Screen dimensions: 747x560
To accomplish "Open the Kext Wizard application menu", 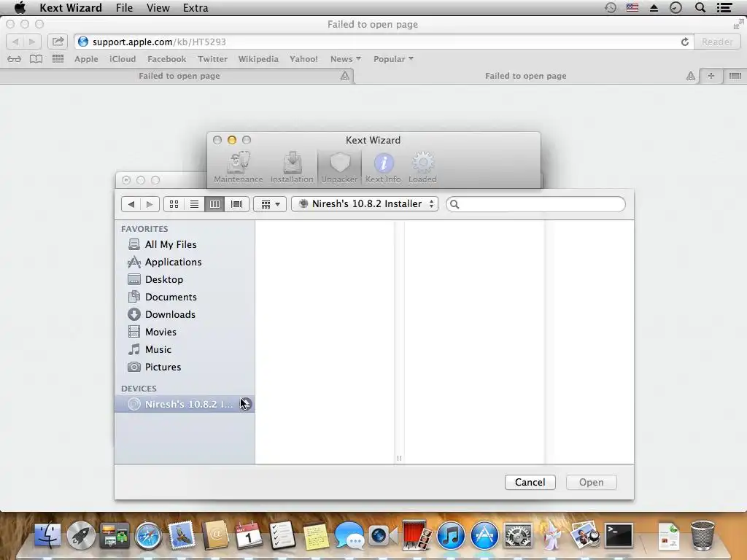I will pos(71,7).
